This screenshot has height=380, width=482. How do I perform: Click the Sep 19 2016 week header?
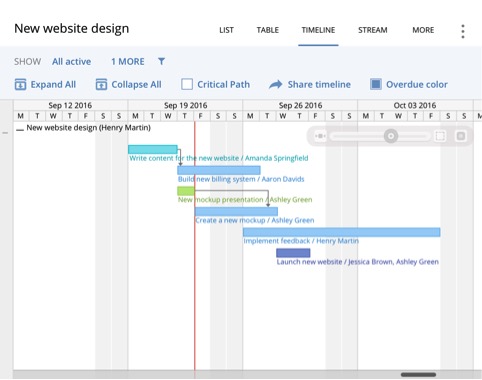(x=185, y=105)
